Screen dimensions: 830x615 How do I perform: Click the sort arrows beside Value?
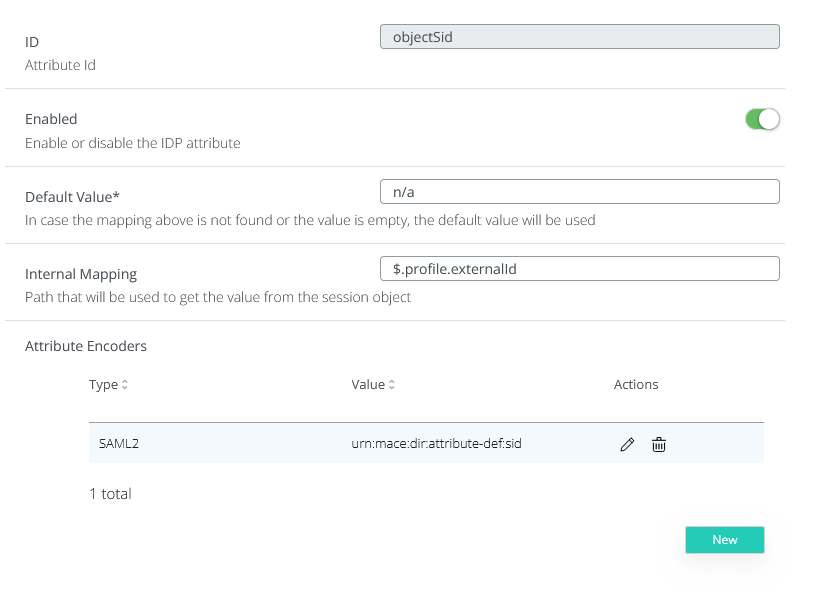pos(392,385)
